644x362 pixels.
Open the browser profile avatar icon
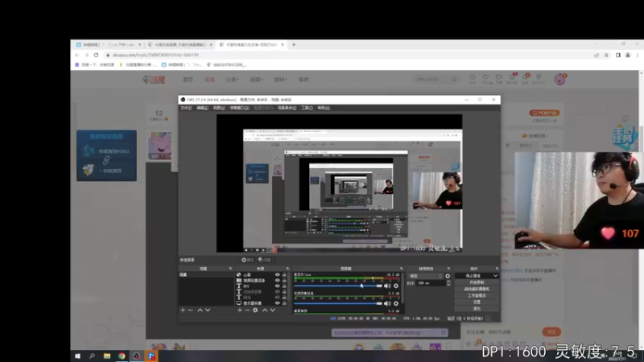[628, 55]
